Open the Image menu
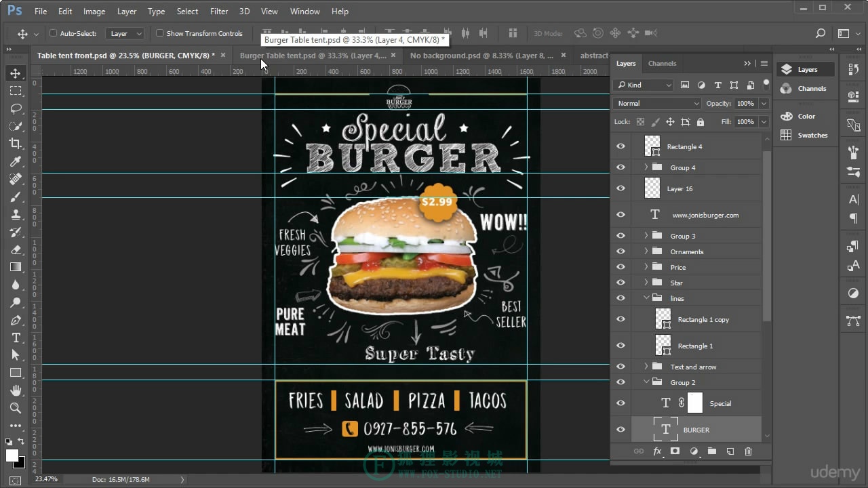This screenshot has height=488, width=868. click(x=94, y=11)
